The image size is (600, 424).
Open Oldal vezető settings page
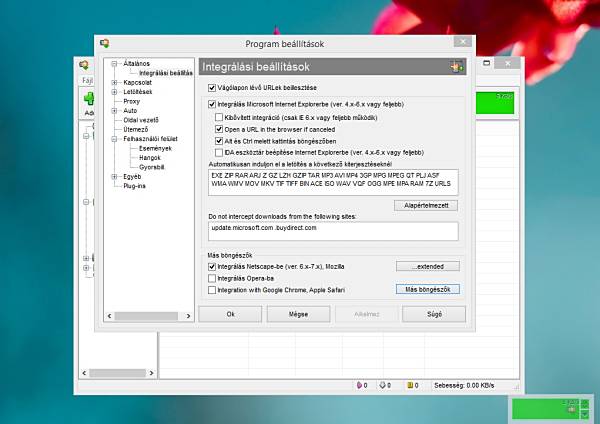[141, 120]
